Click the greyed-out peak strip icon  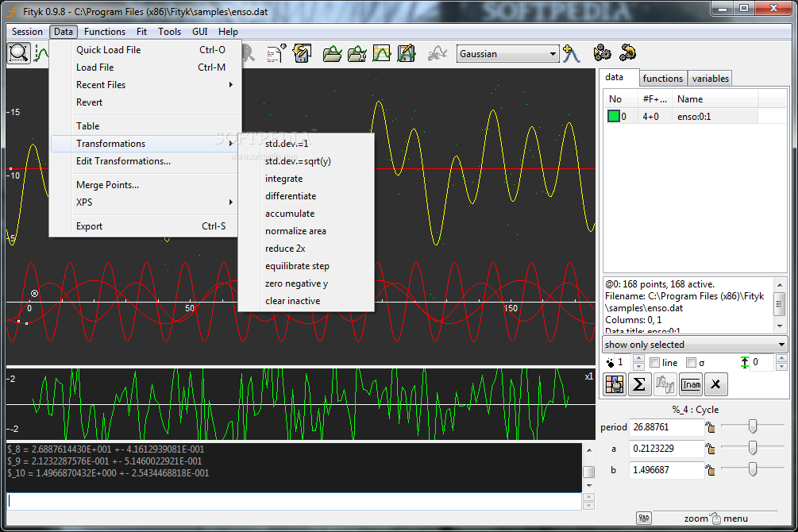tap(438, 53)
